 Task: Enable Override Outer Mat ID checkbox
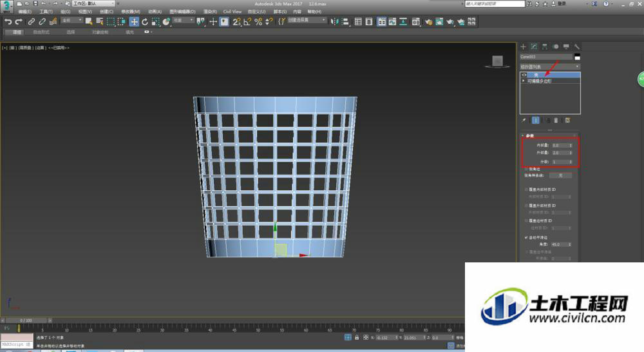pos(526,205)
